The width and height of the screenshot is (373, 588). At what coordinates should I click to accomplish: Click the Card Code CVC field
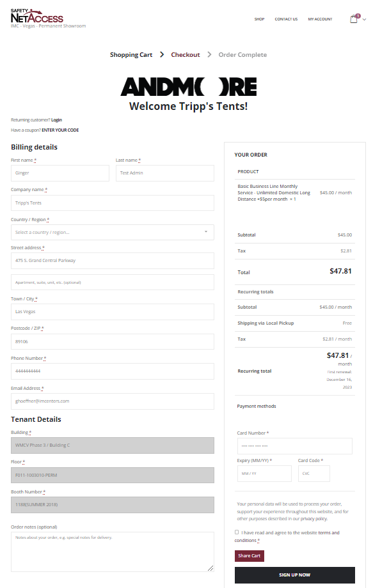click(x=313, y=474)
